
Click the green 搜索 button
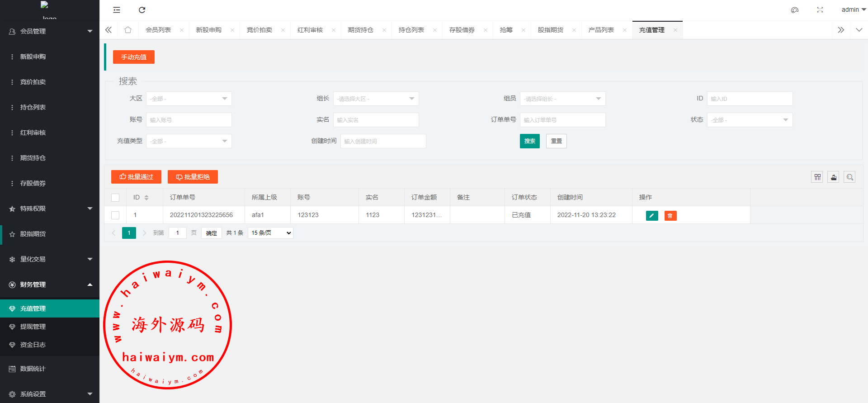529,141
